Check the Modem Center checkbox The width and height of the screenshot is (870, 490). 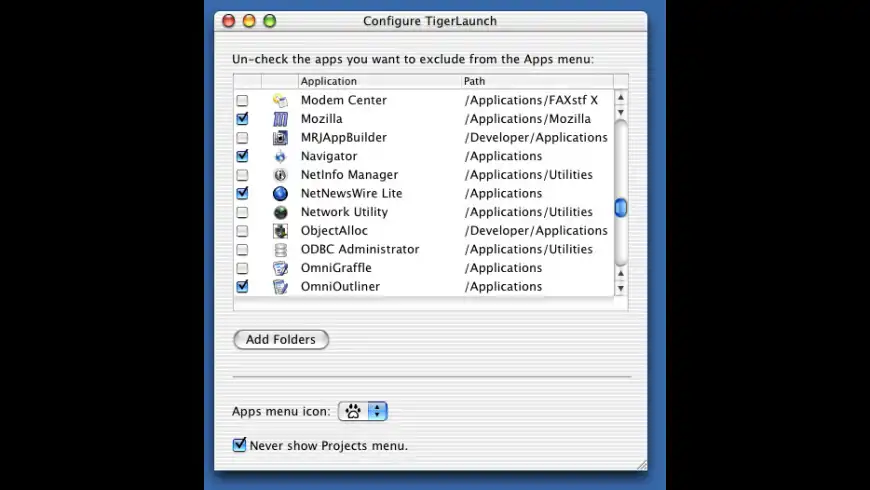242,100
